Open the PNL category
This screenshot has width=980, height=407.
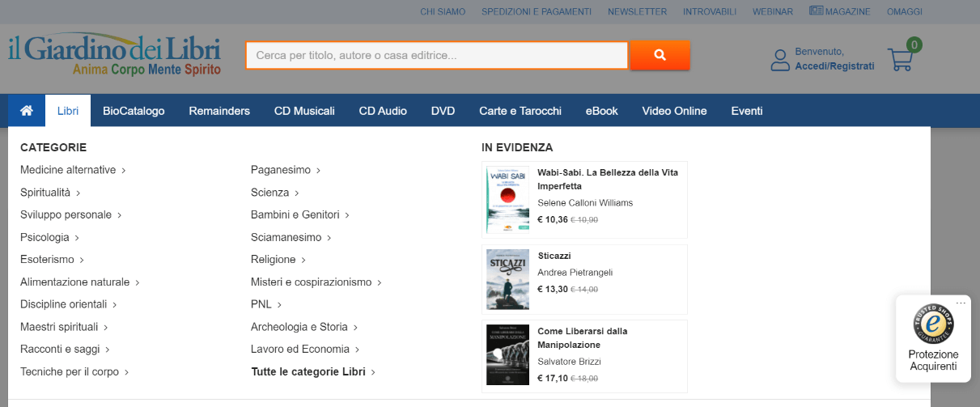pyautogui.click(x=266, y=305)
